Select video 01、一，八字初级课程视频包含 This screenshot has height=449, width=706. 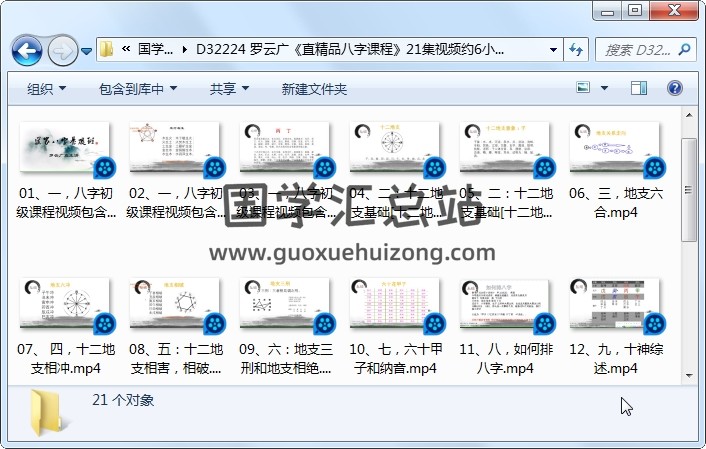[66, 170]
